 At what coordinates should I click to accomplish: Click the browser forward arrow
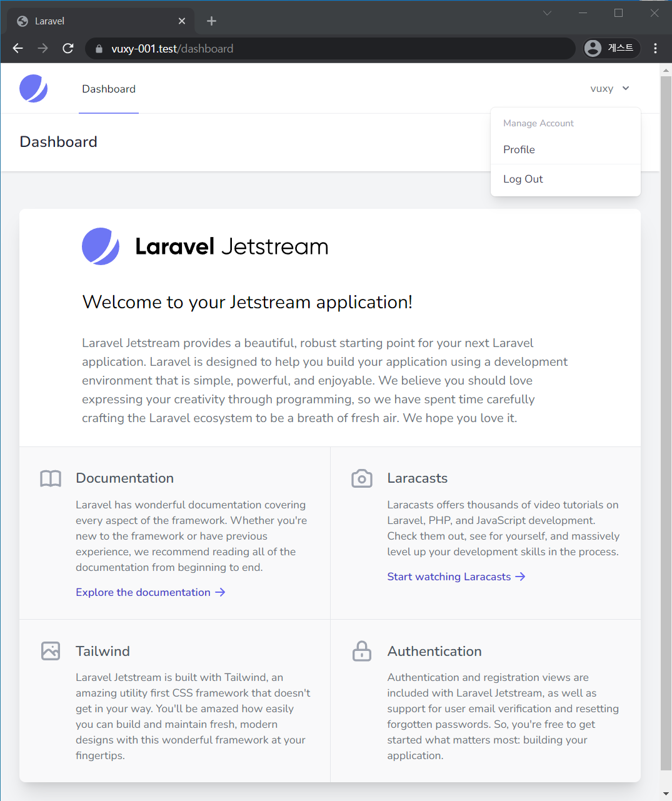tap(43, 48)
